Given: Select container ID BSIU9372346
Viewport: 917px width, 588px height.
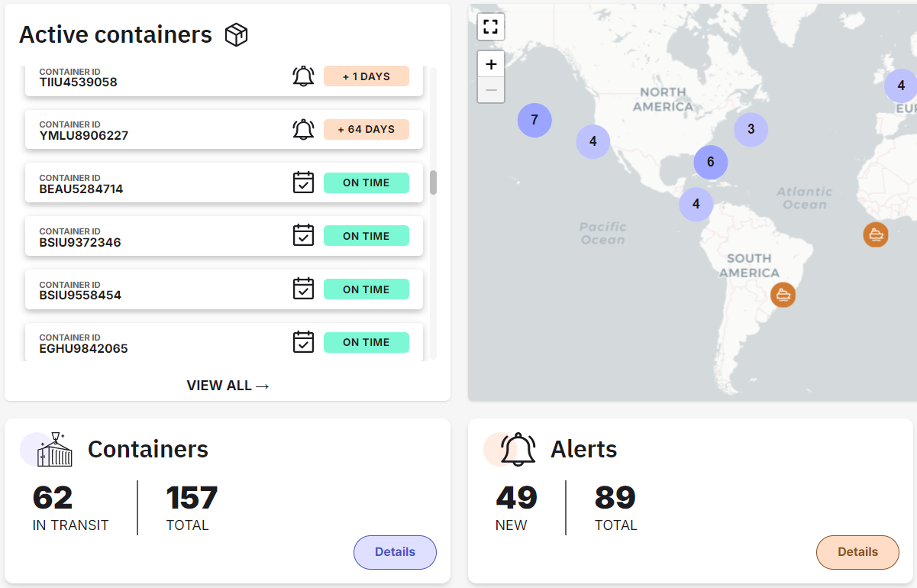Looking at the screenshot, I should tap(80, 242).
